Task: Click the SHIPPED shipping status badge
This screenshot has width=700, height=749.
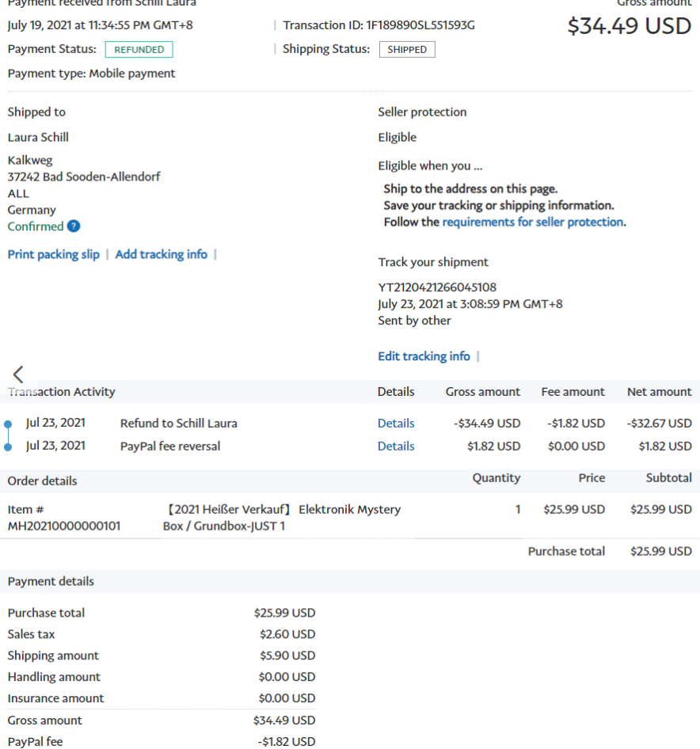Action: click(407, 50)
